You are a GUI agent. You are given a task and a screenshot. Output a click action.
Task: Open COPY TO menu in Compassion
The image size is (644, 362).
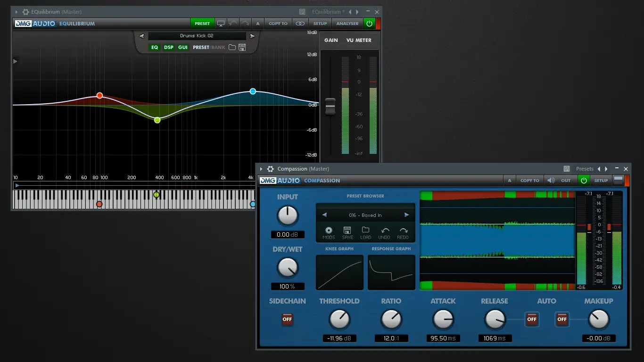click(x=530, y=181)
